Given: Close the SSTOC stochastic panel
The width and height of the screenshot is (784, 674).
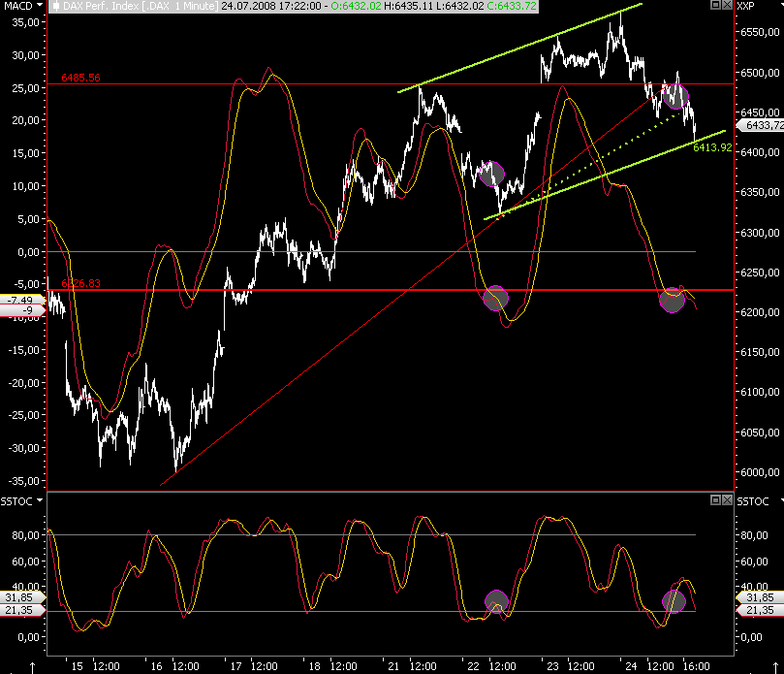Looking at the screenshot, I should (x=727, y=499).
